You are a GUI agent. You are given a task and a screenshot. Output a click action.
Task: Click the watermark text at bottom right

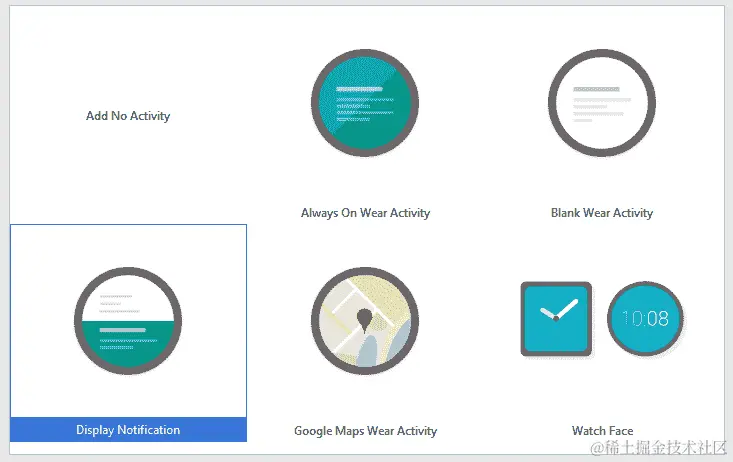coord(659,448)
